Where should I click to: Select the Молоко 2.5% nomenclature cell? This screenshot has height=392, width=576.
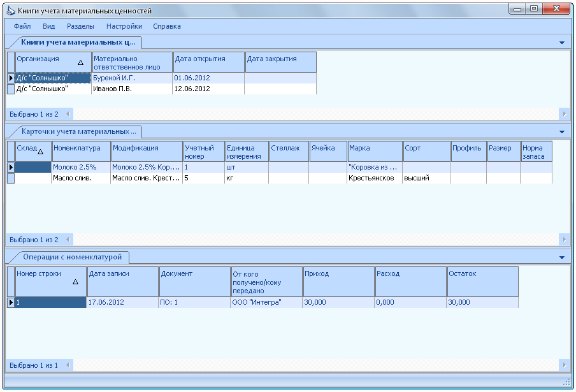[x=81, y=167]
